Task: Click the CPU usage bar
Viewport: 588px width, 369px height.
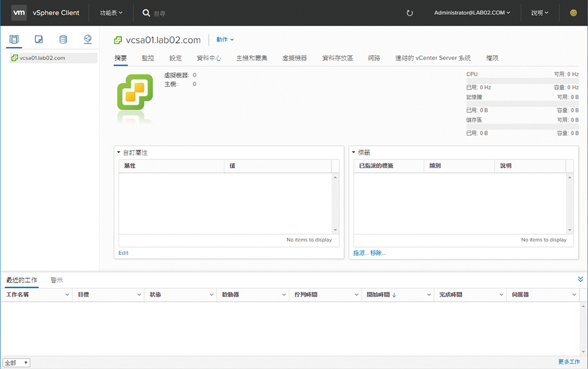Action: (x=522, y=81)
